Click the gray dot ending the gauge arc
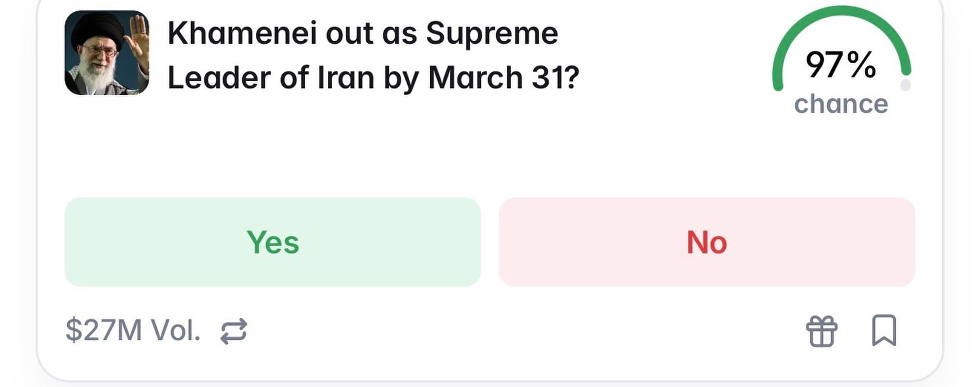The image size is (980, 387). pos(906,85)
